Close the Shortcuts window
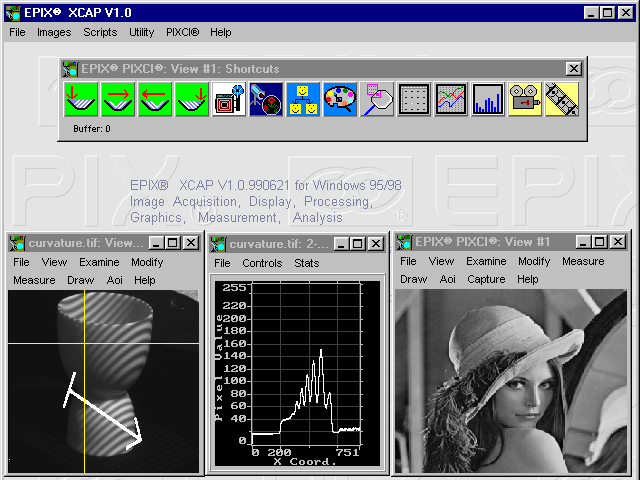Image resolution: width=640 pixels, height=480 pixels. click(573, 69)
